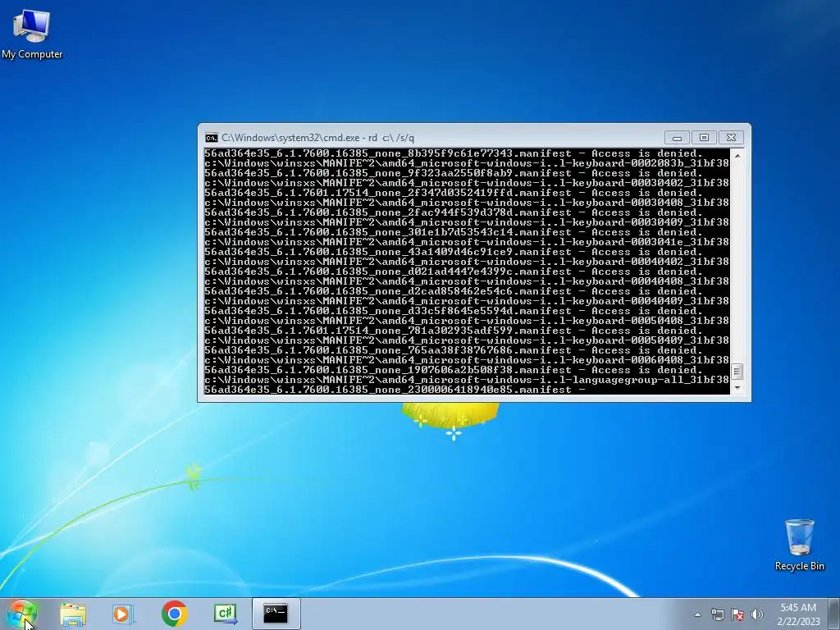Screen dimensions: 840x630
Task: Click the line ending 9f323aa2550f8ab9.manifest
Action: pyautogui.click(x=453, y=173)
